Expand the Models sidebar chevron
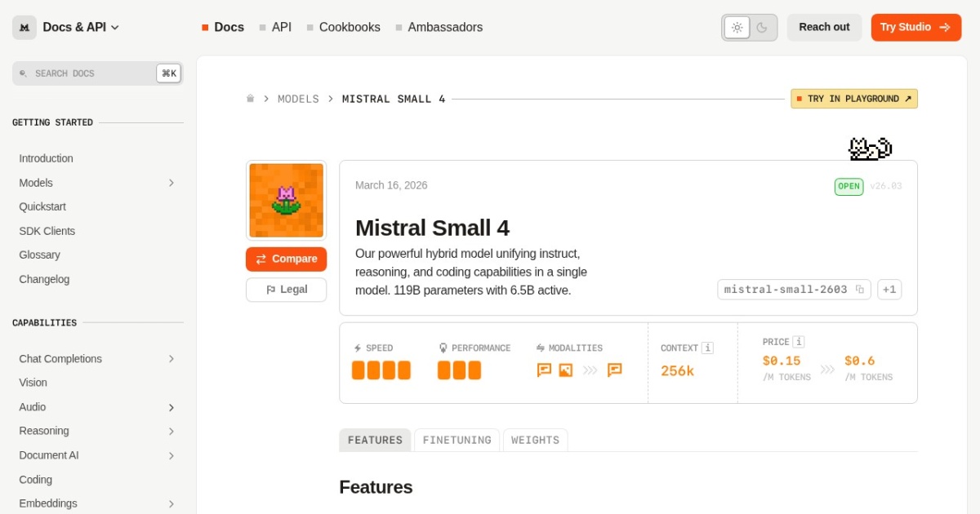Screen dimensions: 980x514 point(171,183)
